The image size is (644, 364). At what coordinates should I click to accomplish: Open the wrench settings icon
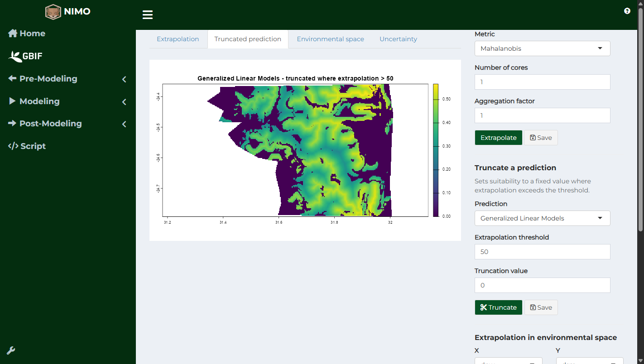coord(11,350)
